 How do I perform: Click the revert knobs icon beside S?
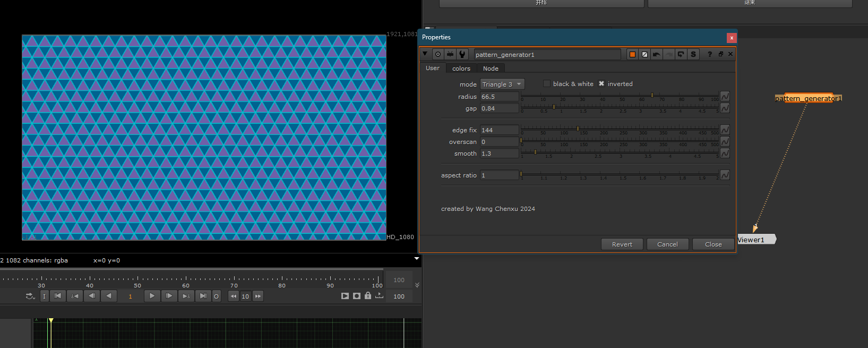click(x=681, y=54)
